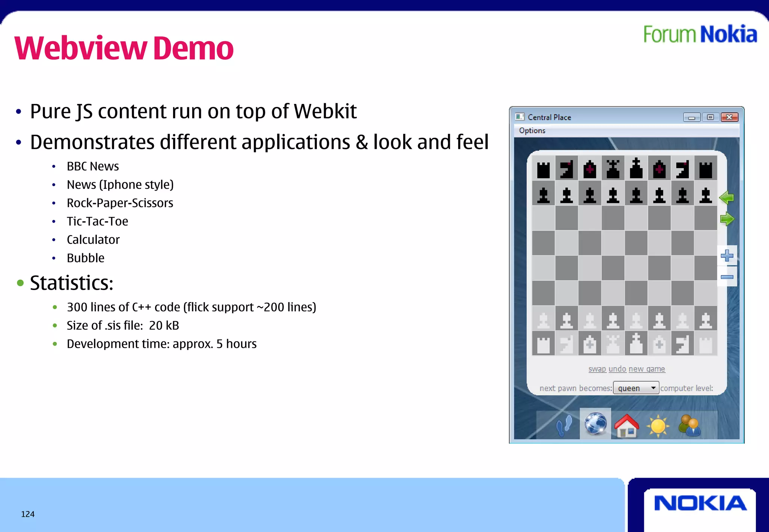
Task: Click the 'BBC News' bullet text
Action: coord(93,166)
